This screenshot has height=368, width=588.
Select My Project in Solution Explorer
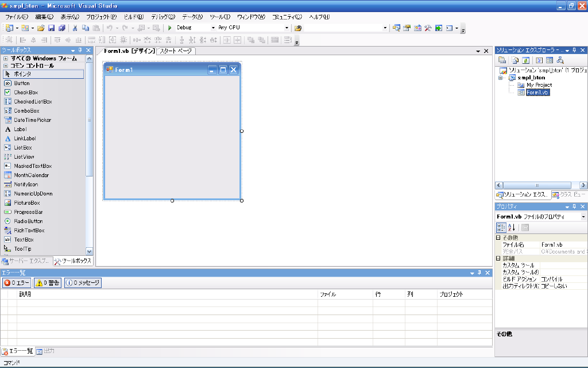pyautogui.click(x=539, y=85)
